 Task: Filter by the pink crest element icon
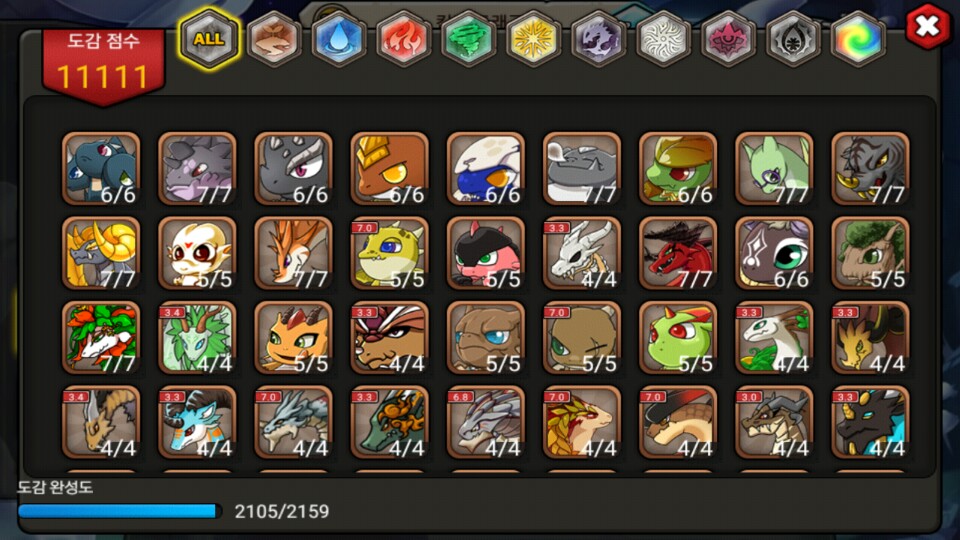point(728,39)
